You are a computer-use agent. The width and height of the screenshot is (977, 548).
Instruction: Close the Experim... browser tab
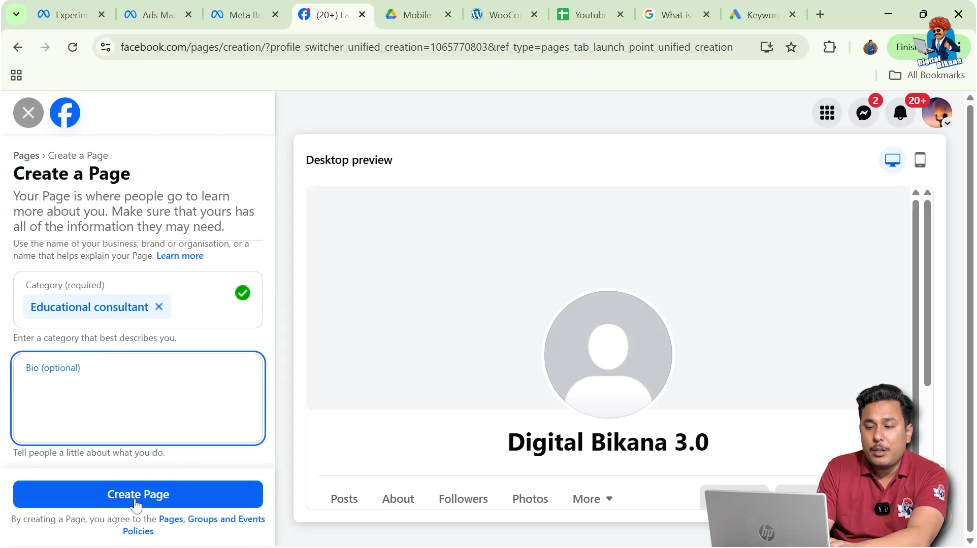102,14
